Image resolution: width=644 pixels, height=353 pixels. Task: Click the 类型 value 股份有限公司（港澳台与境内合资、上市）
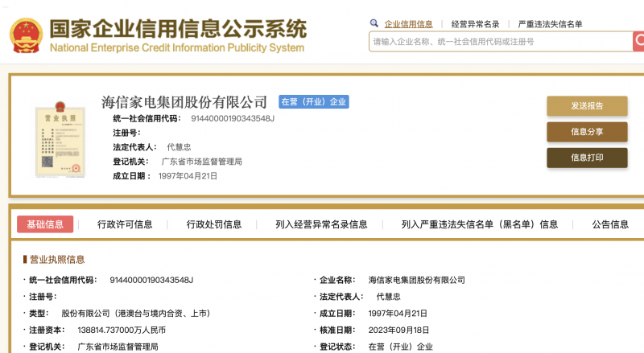click(x=135, y=313)
